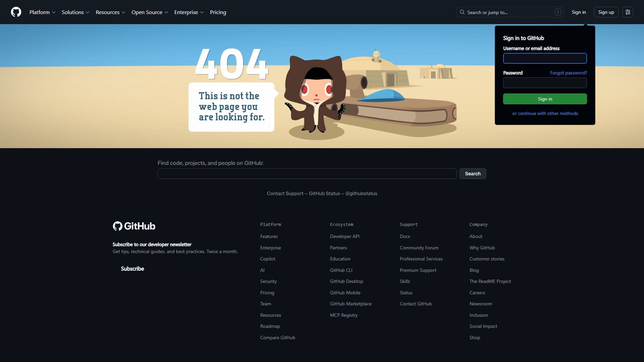Open The ReadME Project footer link

tap(490, 281)
